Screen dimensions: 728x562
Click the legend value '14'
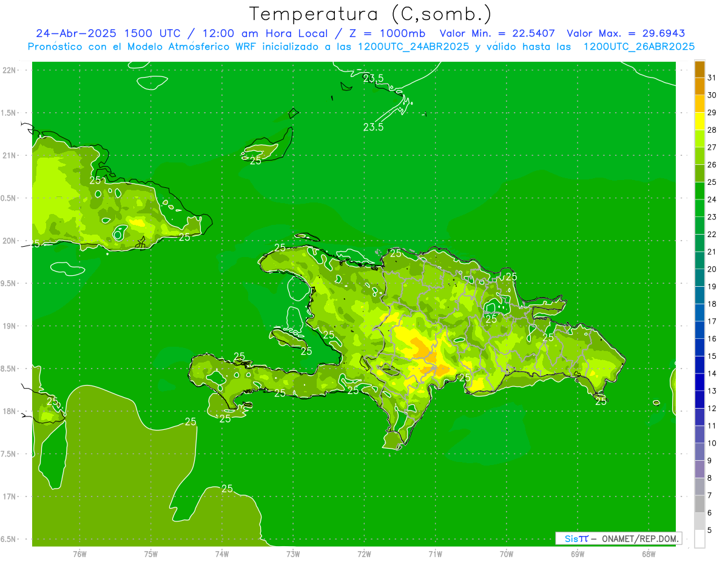(712, 373)
